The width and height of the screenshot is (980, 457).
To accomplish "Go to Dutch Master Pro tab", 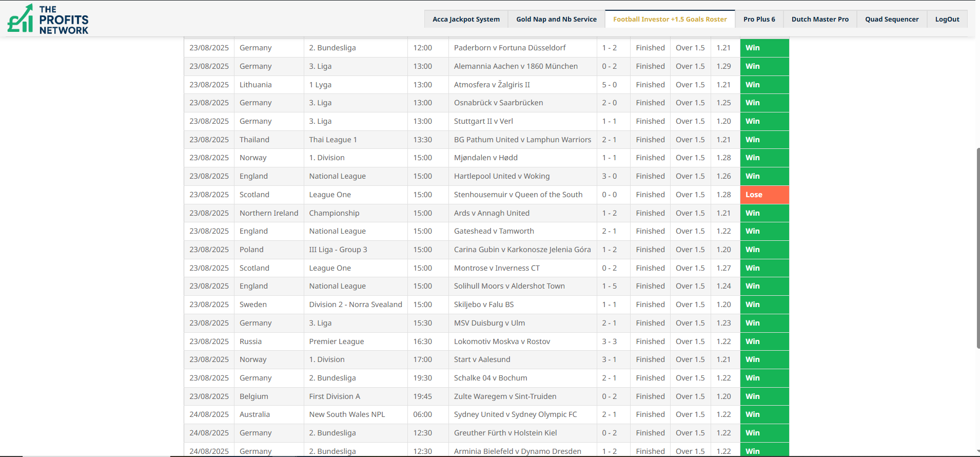I will [x=819, y=20].
